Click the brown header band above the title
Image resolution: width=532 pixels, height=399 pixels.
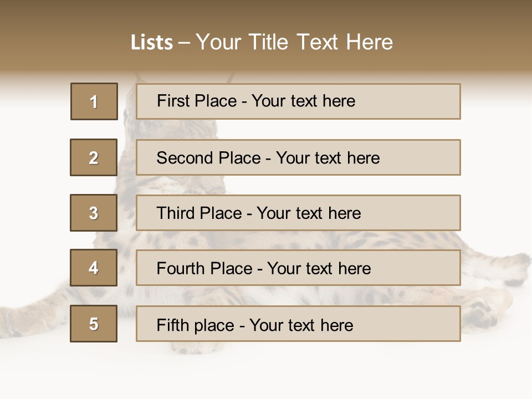(266, 12)
